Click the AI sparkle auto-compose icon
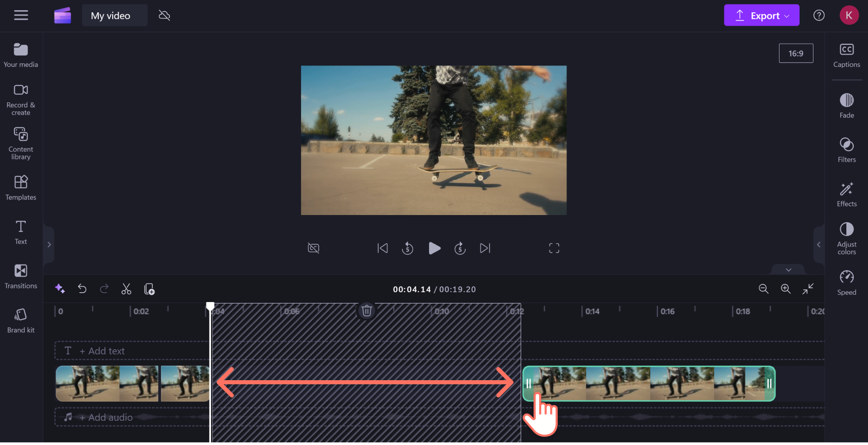Image resolution: width=868 pixels, height=445 pixels. tap(60, 289)
